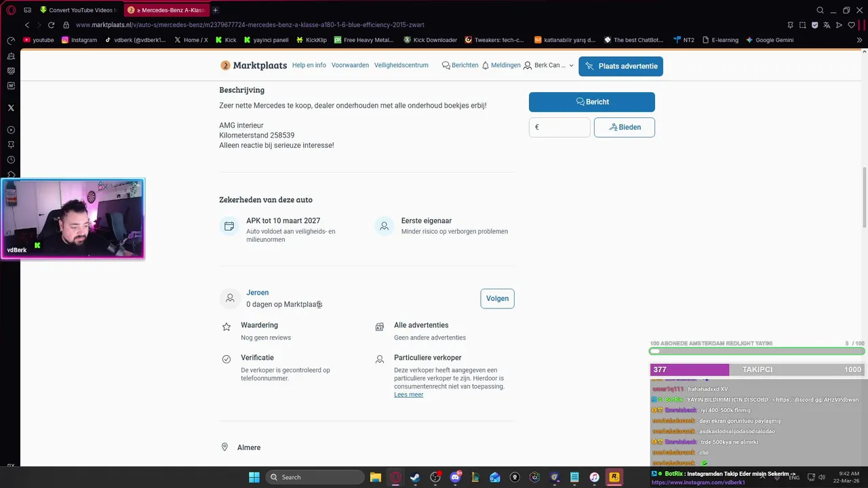
Task: Click the vdBerk webcam overlay
Action: click(73, 218)
